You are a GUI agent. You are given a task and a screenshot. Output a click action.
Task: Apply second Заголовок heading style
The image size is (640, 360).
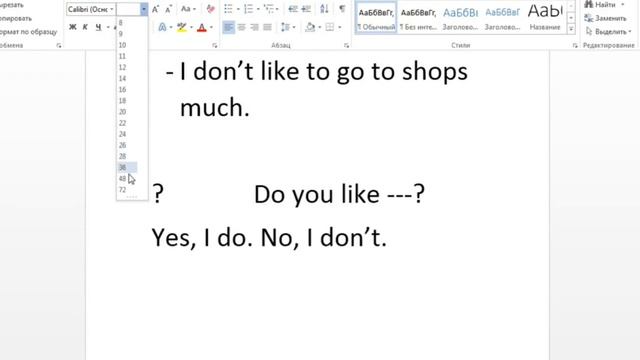pyautogui.click(x=502, y=18)
